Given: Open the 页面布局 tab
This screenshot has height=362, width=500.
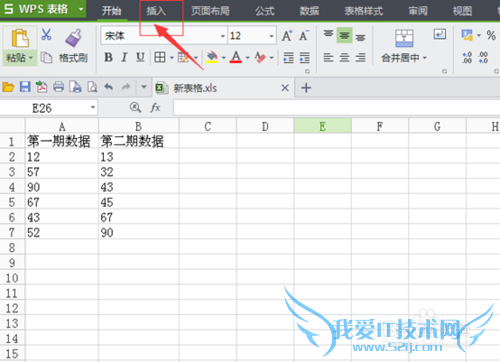Looking at the screenshot, I should pyautogui.click(x=210, y=11).
